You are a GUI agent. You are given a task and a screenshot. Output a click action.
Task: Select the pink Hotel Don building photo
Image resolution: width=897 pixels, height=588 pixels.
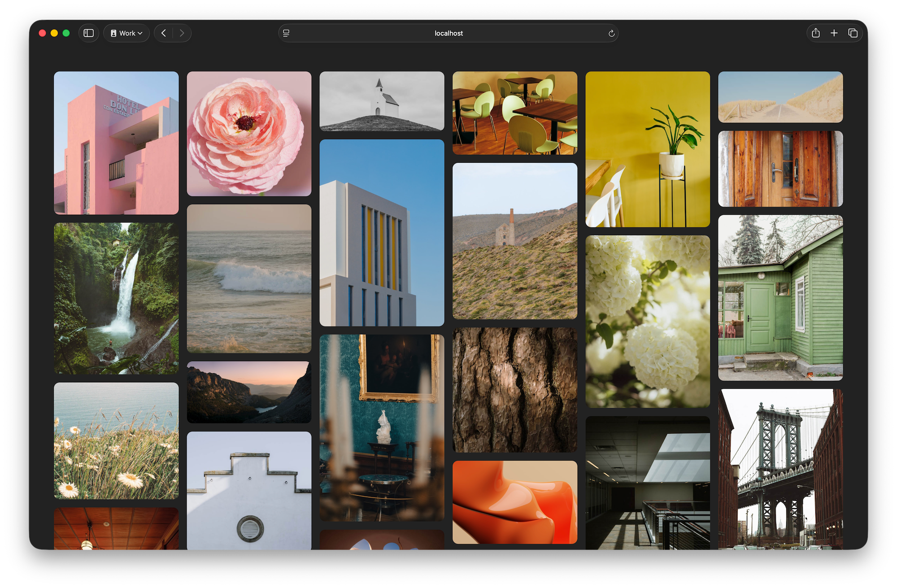point(116,142)
